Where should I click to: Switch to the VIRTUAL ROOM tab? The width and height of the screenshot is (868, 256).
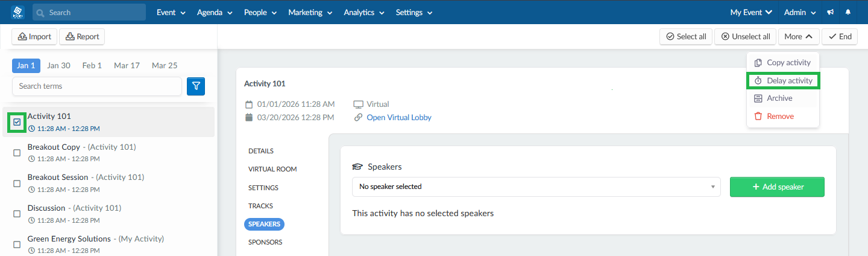point(272,169)
